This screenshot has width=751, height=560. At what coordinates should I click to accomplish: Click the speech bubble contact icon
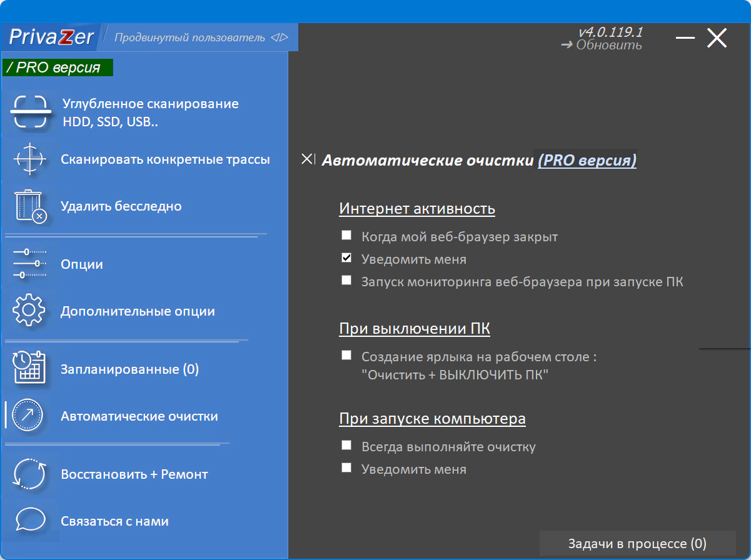tap(29, 521)
